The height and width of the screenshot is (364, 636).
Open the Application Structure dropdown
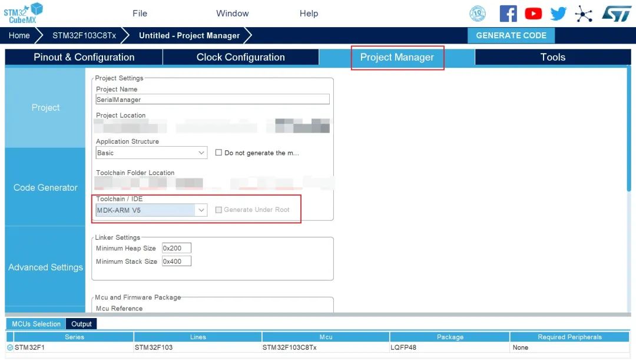tap(151, 153)
